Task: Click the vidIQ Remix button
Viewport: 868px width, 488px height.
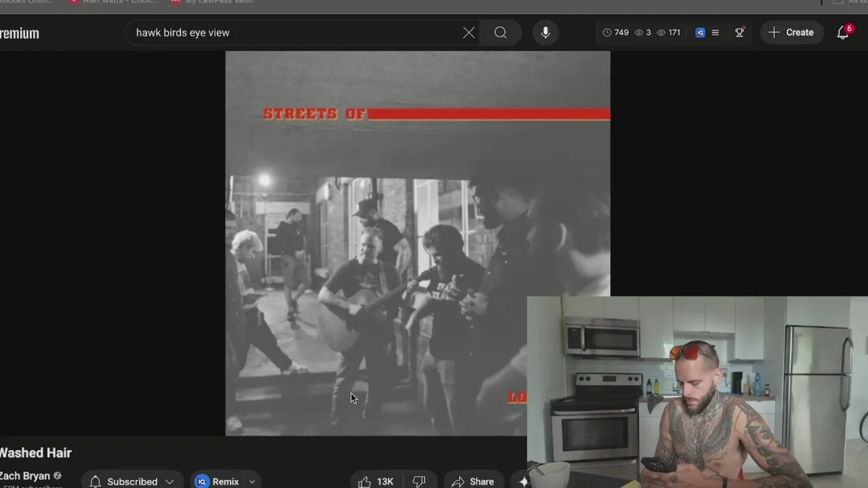Action: tap(217, 481)
